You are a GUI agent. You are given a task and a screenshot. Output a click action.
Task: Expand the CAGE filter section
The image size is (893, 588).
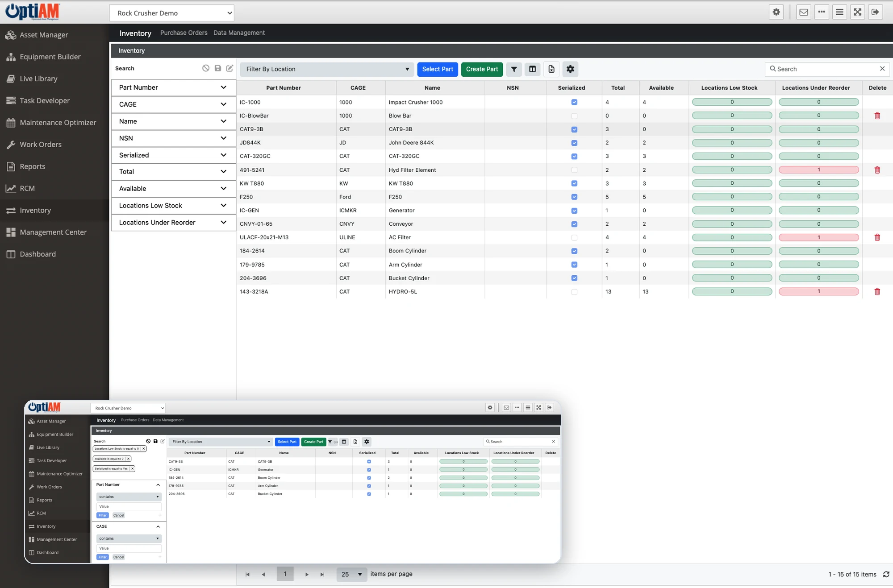click(x=173, y=104)
